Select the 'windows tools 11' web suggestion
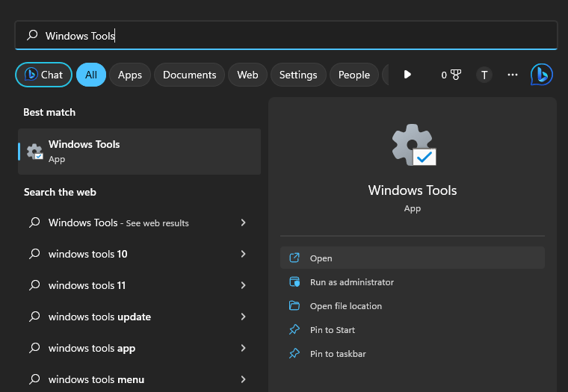 [87, 285]
